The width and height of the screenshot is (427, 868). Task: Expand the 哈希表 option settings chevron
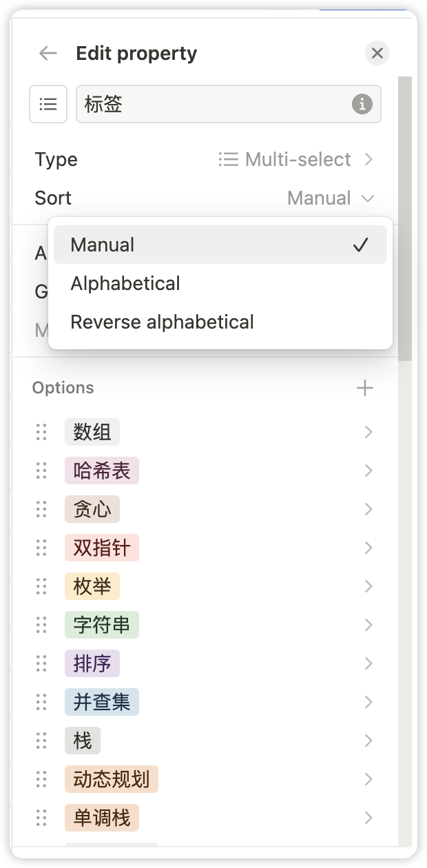(x=368, y=471)
